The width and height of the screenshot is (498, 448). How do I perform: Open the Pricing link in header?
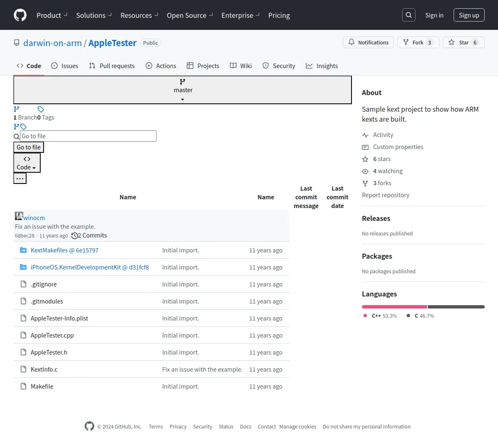tap(279, 15)
